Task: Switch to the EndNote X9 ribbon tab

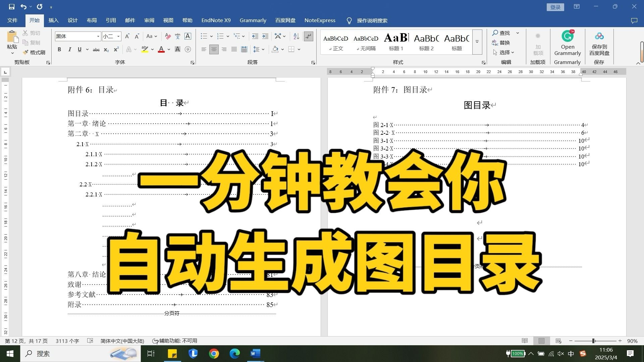Action: (216, 20)
